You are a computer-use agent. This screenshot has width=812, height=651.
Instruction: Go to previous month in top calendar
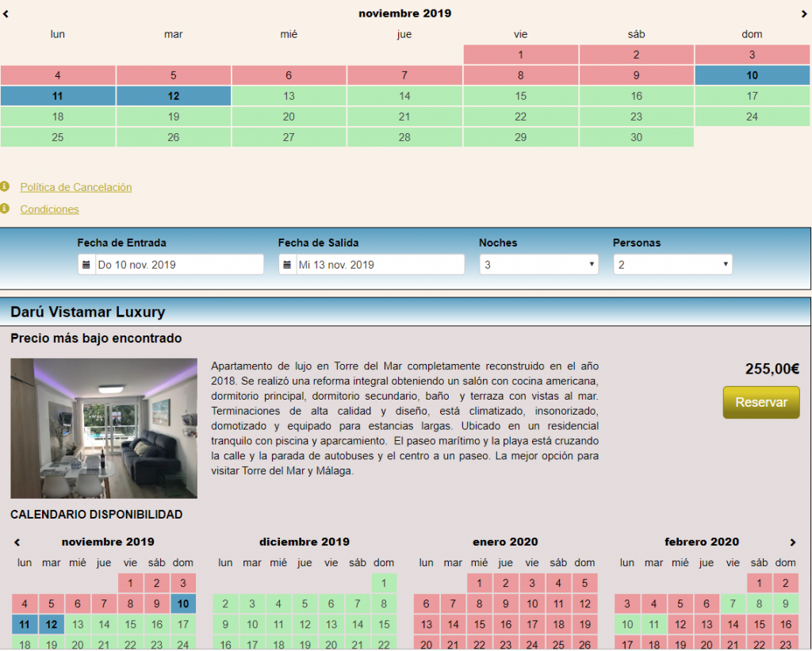pos(6,13)
